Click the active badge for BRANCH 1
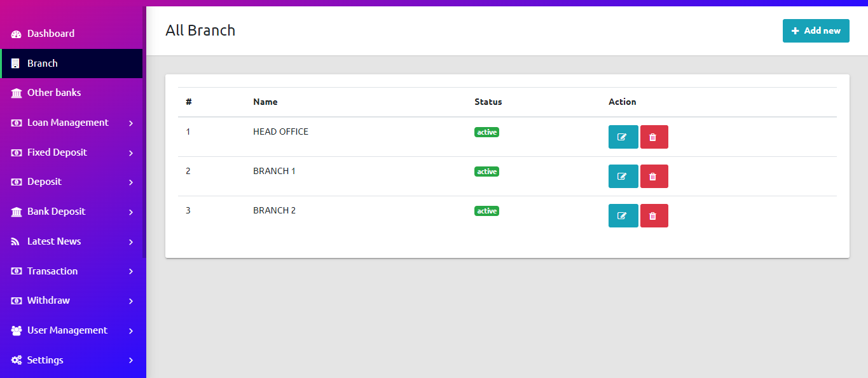 (x=486, y=171)
